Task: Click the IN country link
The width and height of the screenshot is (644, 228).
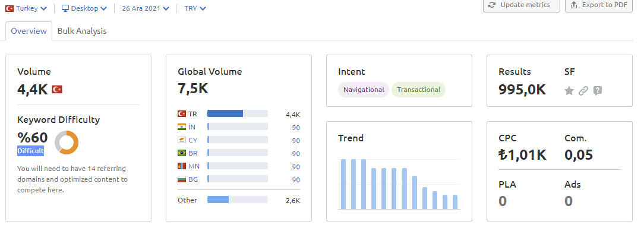Action: (x=192, y=127)
